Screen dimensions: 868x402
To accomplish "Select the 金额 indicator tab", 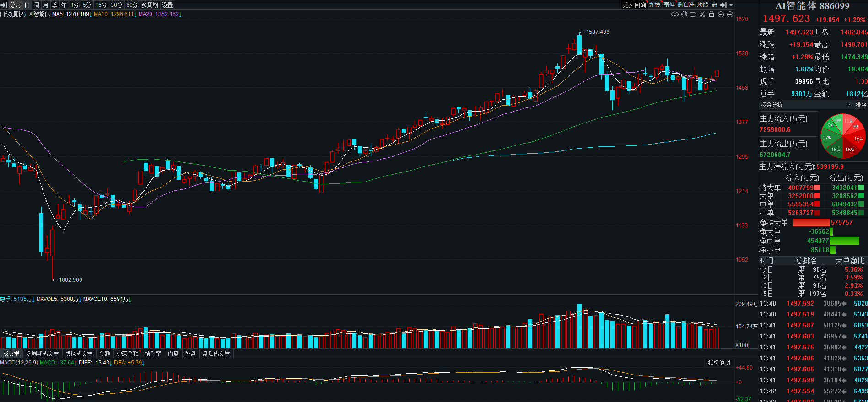I will click(x=105, y=354).
